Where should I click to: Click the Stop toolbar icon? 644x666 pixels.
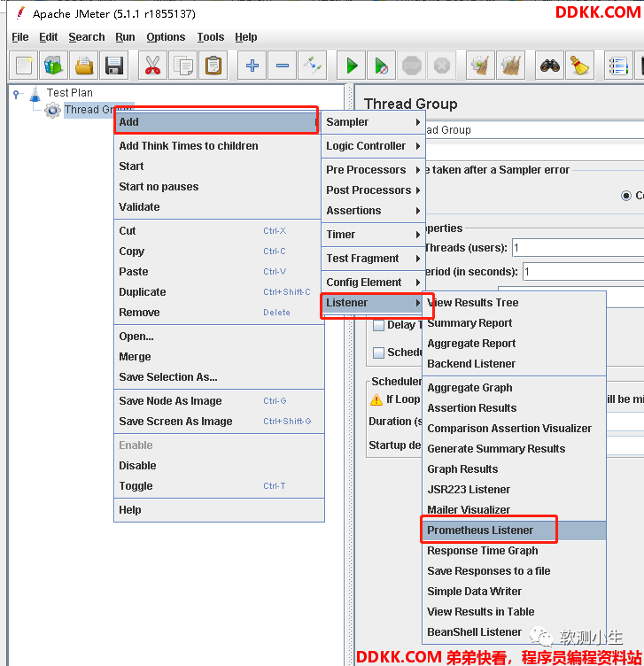pos(412,66)
